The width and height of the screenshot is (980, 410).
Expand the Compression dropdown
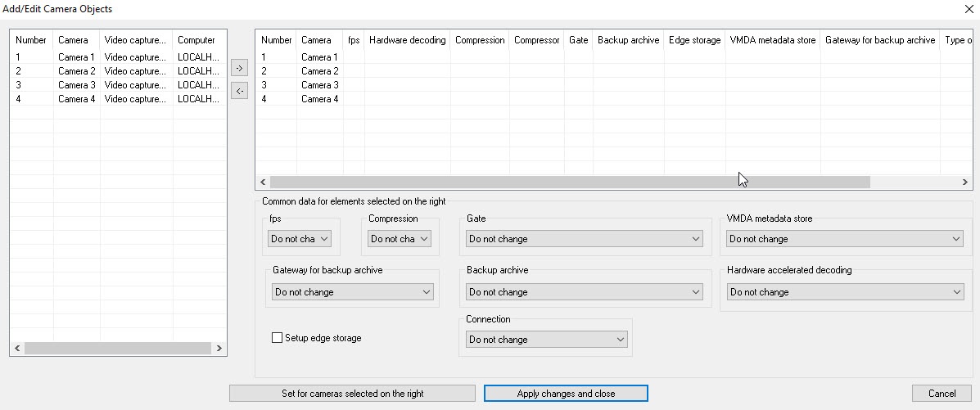pyautogui.click(x=400, y=239)
